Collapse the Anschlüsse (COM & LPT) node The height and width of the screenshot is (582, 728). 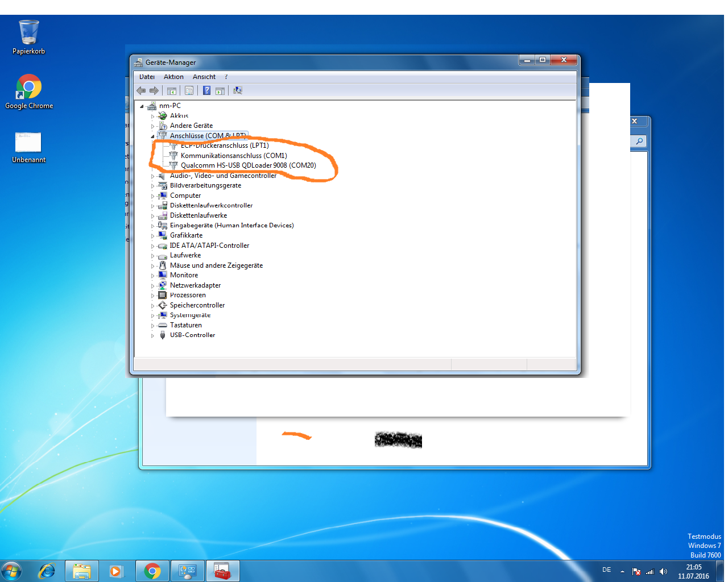[152, 136]
